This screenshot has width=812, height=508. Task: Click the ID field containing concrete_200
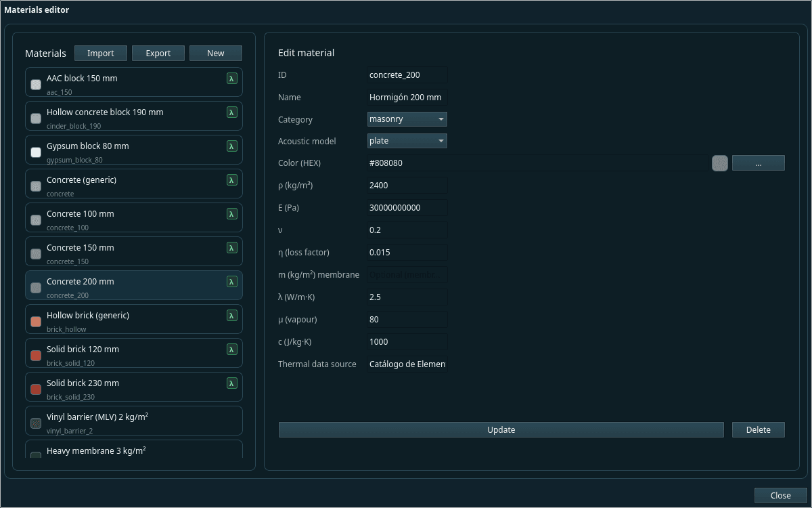coord(407,75)
